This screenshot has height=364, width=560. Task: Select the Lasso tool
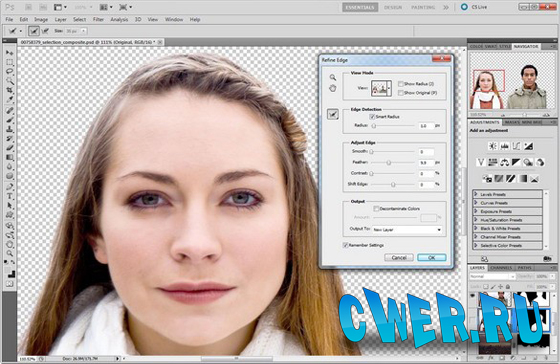(10, 71)
